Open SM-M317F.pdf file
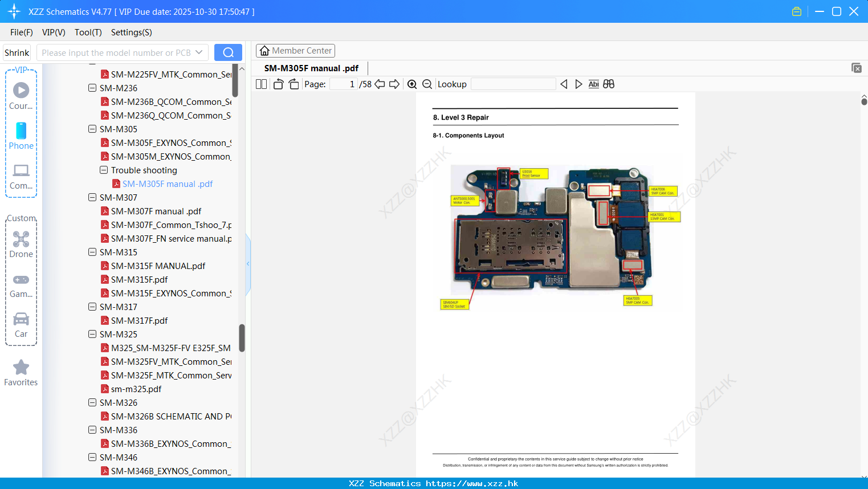This screenshot has height=489, width=868. click(139, 320)
